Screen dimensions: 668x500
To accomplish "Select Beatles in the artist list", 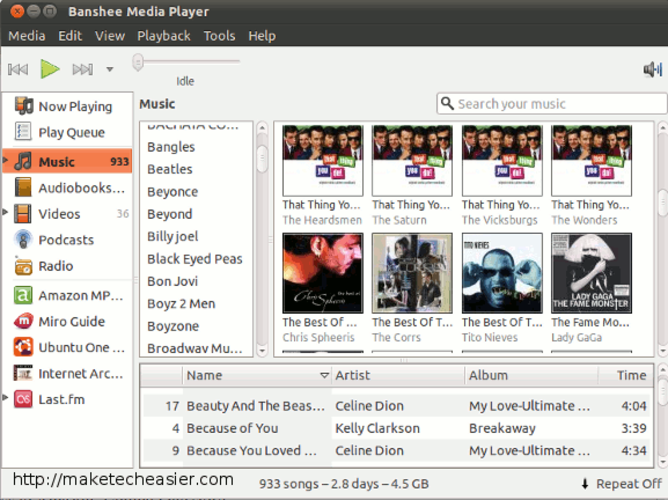I will (170, 169).
